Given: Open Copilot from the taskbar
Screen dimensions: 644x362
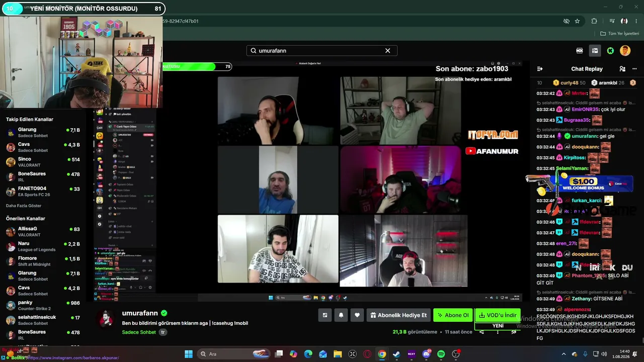Looking at the screenshot, I should [293, 354].
